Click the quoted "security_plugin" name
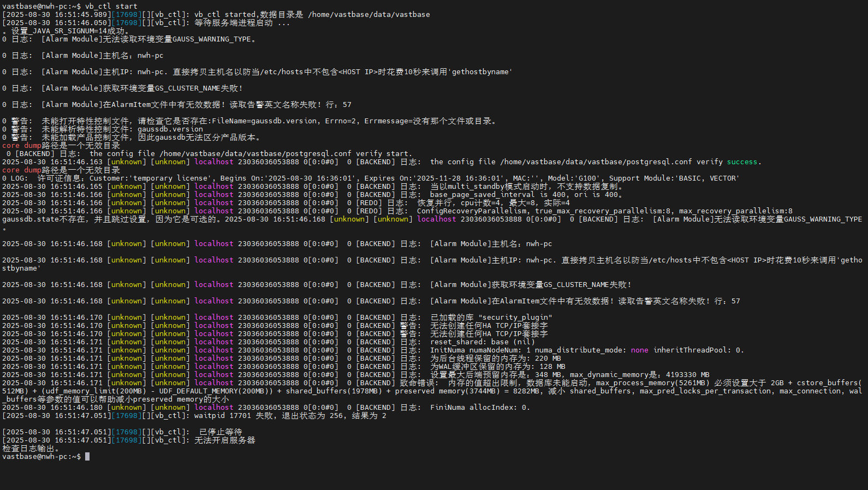868x490 pixels. (x=515, y=318)
